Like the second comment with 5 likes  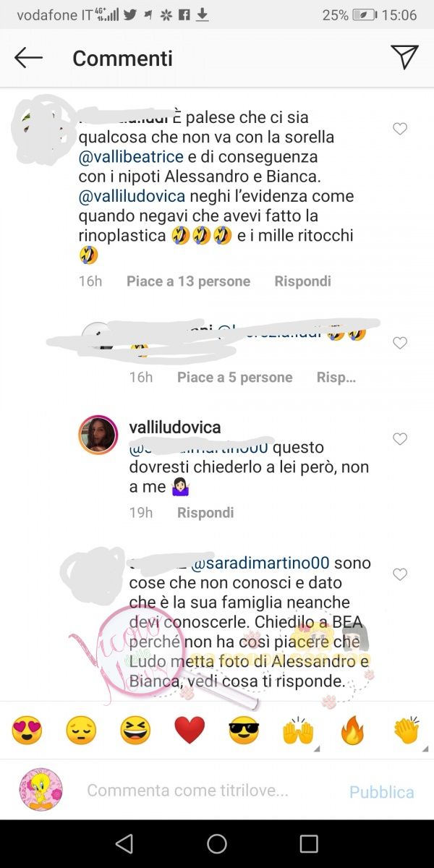click(400, 343)
